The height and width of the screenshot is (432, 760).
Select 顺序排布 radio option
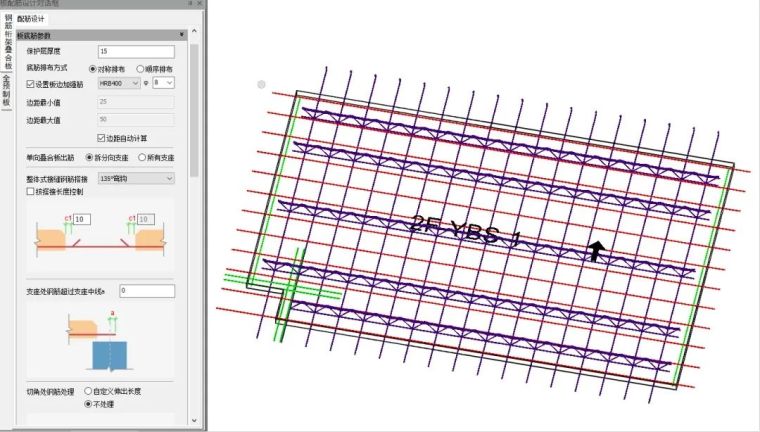(x=140, y=68)
